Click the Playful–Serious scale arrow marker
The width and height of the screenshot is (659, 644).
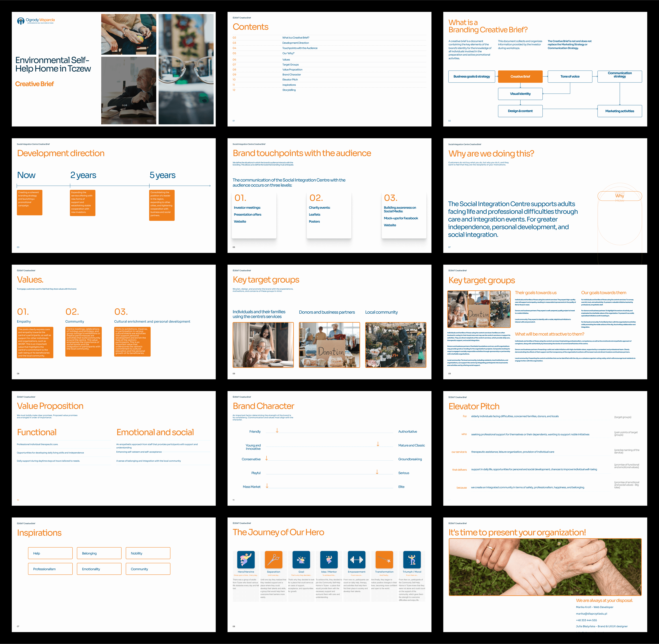pyautogui.click(x=377, y=472)
